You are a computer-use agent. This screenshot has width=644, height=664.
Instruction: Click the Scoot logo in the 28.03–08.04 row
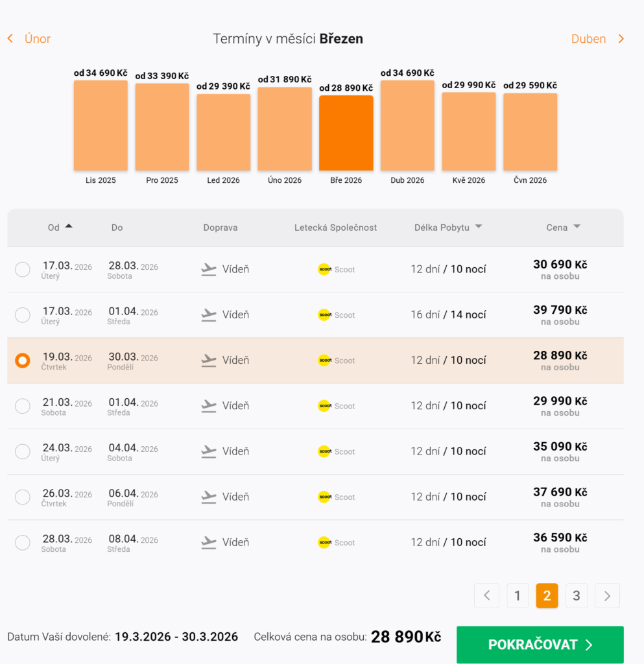(324, 543)
